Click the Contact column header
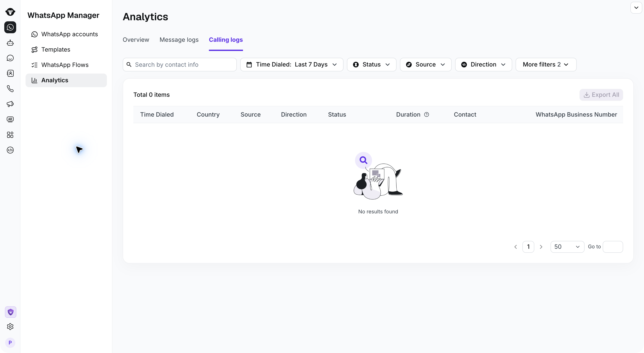Screen dimensions: 644x353 click(x=465, y=115)
